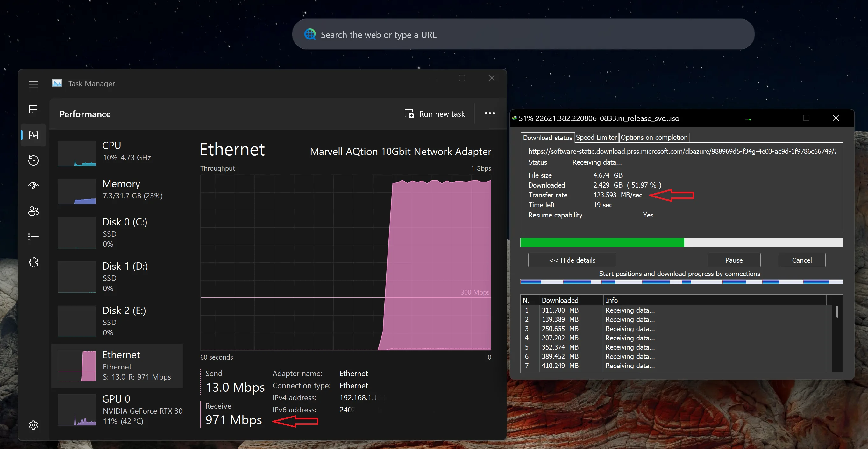Open App history sidebar icon
This screenshot has height=449, width=868.
33,160
